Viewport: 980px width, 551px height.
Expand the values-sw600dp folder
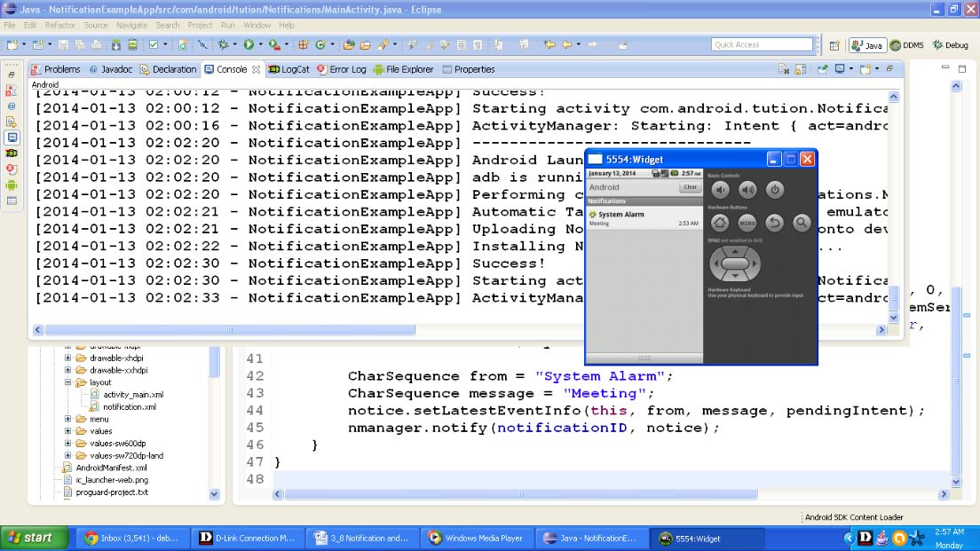[68, 444]
